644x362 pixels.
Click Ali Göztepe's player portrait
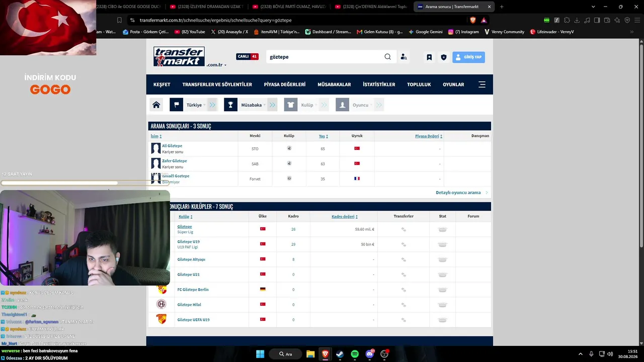pyautogui.click(x=156, y=148)
